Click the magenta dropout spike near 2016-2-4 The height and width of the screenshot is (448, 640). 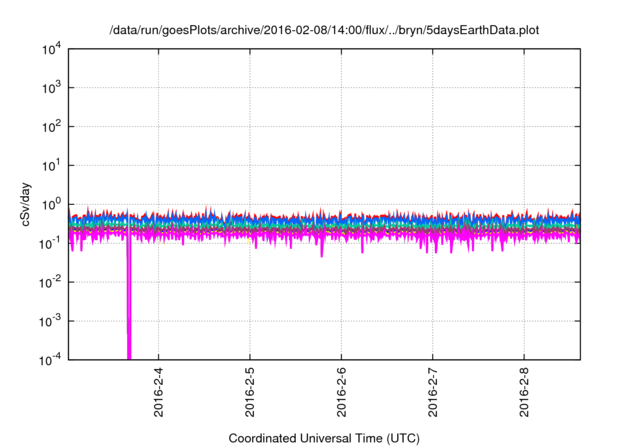click(x=129, y=298)
